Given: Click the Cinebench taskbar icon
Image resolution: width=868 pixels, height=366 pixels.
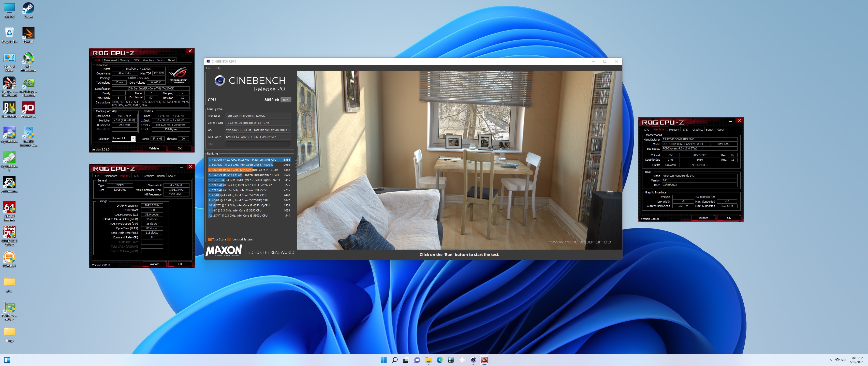Looking at the screenshot, I should pyautogui.click(x=473, y=360).
